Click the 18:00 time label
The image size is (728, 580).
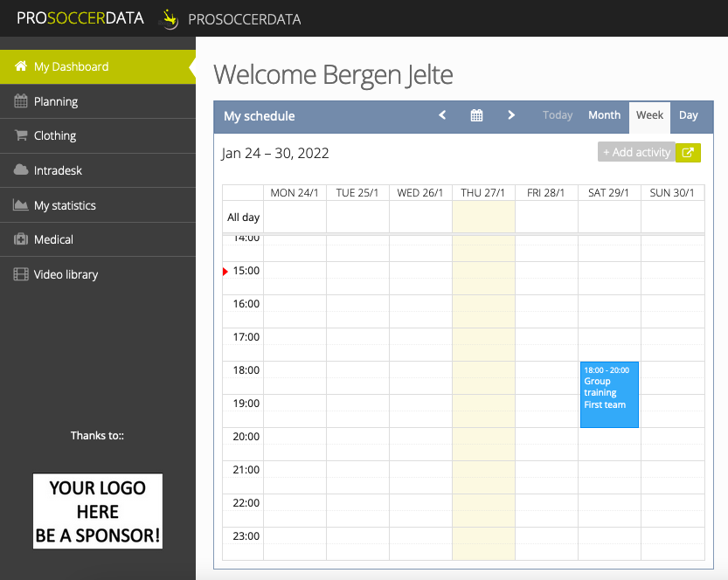click(246, 370)
